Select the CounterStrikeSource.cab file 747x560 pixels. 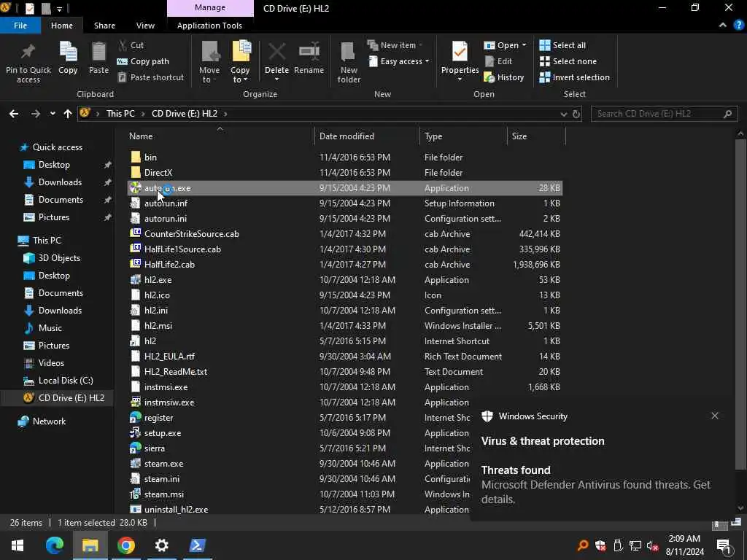[192, 234]
